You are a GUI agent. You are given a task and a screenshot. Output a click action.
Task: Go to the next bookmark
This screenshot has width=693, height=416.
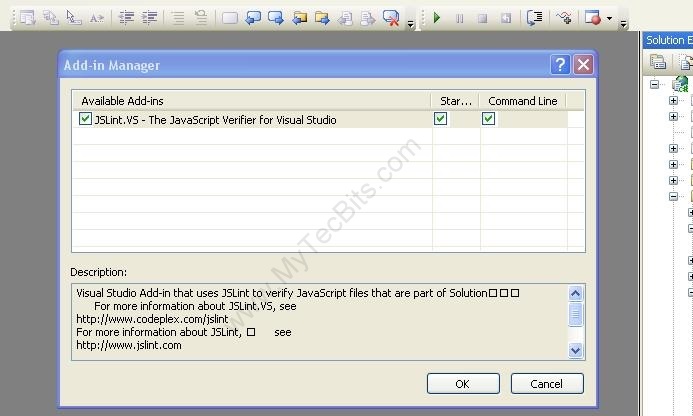[x=276, y=18]
